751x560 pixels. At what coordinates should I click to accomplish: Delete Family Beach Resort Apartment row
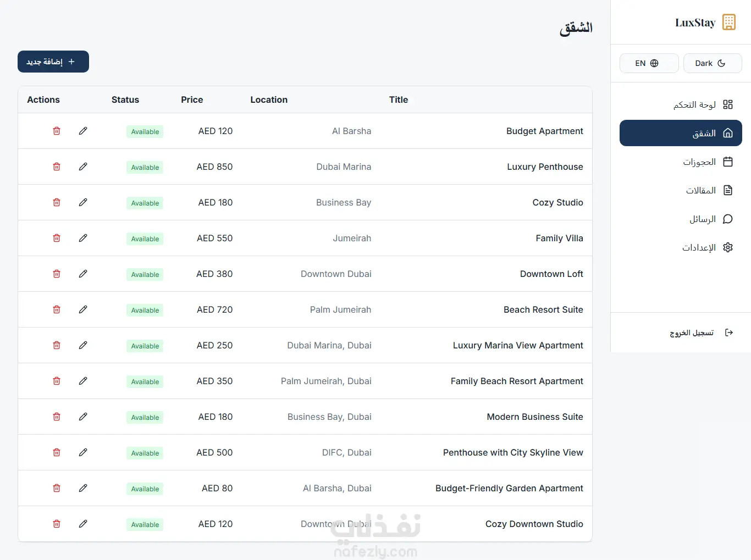click(57, 381)
